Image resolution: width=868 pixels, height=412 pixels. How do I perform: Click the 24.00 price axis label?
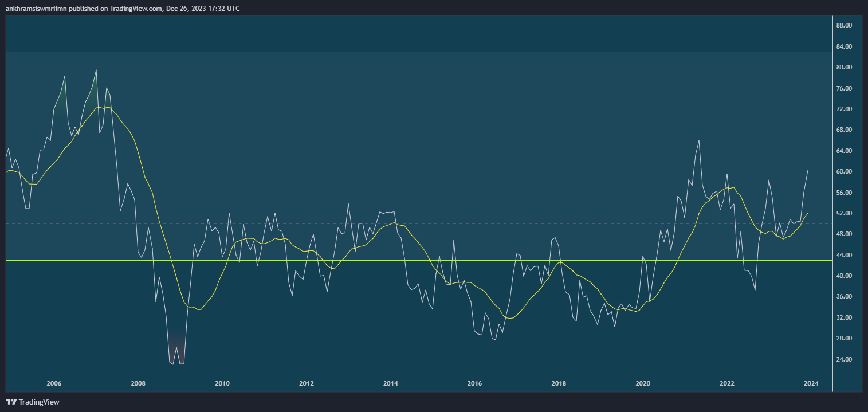(x=844, y=359)
